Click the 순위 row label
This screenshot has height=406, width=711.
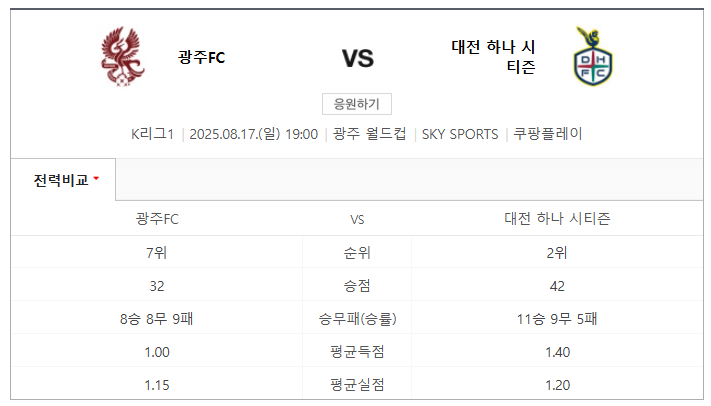pyautogui.click(x=357, y=252)
